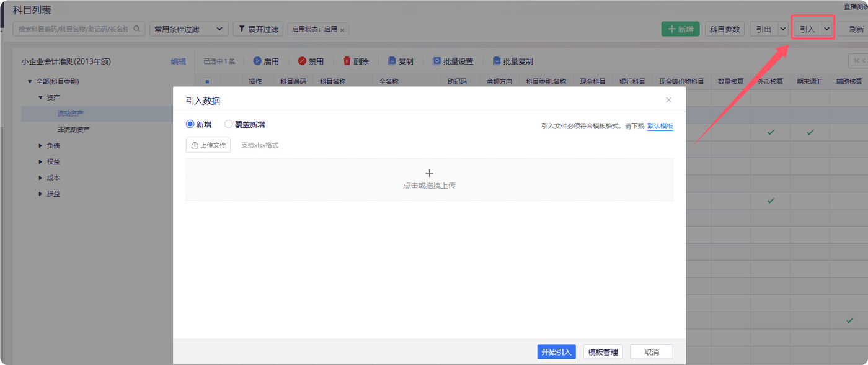The image size is (868, 365).
Task: Click the 科目编码 column header
Action: click(x=293, y=81)
